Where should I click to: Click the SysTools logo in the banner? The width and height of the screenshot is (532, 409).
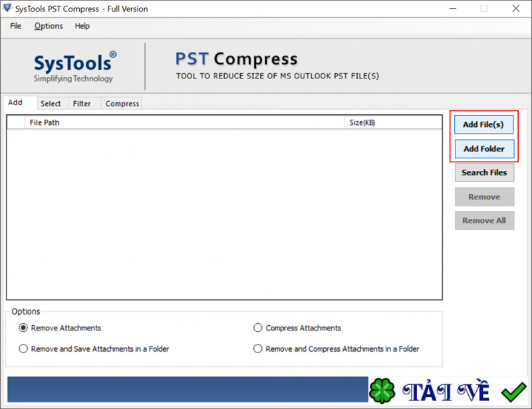coord(75,67)
